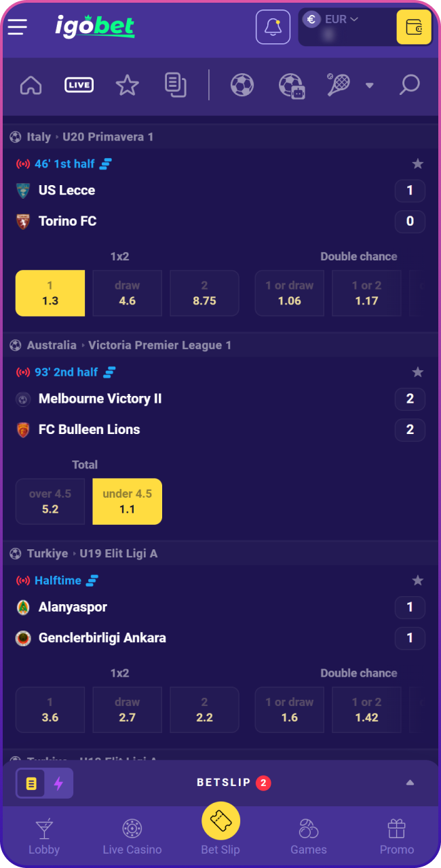
Task: Deselect the under 4.5 selection
Action: (x=128, y=501)
